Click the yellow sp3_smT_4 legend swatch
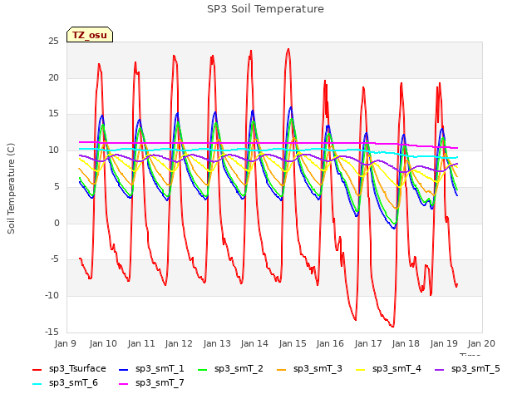This screenshot has width=532, height=399. [x=360, y=369]
